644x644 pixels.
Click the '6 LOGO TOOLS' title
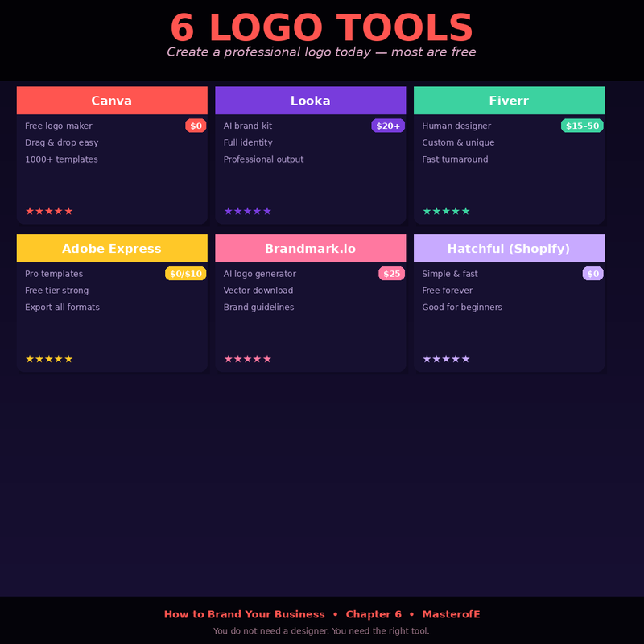click(x=321, y=27)
